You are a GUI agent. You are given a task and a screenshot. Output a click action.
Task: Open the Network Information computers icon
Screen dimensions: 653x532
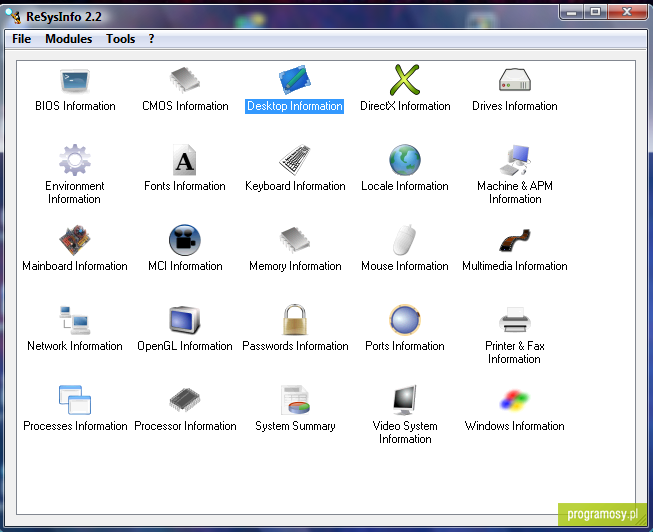coord(75,320)
